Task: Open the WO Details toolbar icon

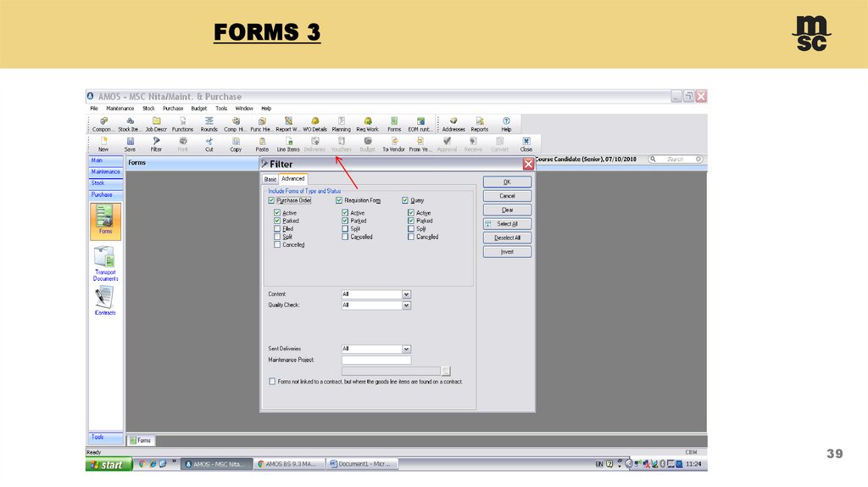Action: 315,124
